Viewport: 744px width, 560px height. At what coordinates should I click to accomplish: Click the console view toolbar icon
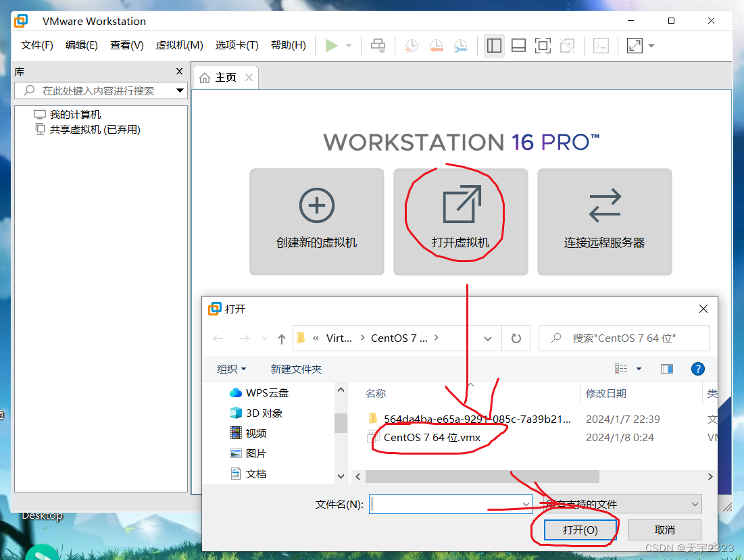(601, 45)
